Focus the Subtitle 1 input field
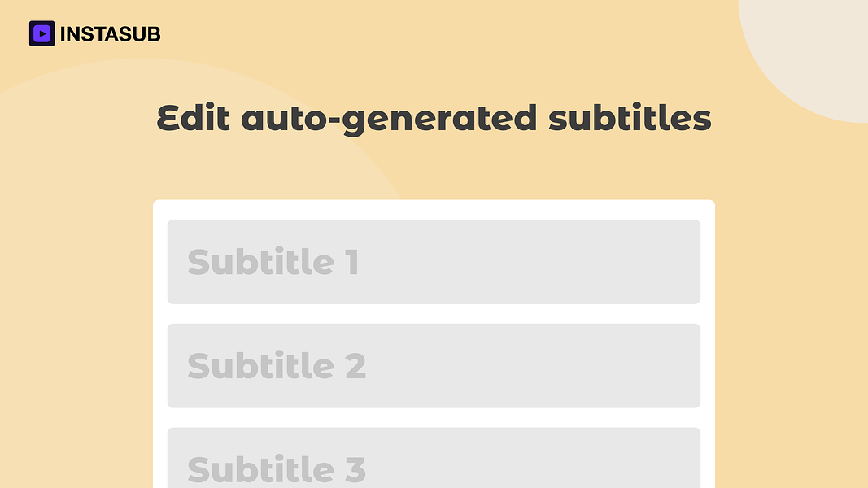Screen dimensions: 868x488 tap(434, 262)
